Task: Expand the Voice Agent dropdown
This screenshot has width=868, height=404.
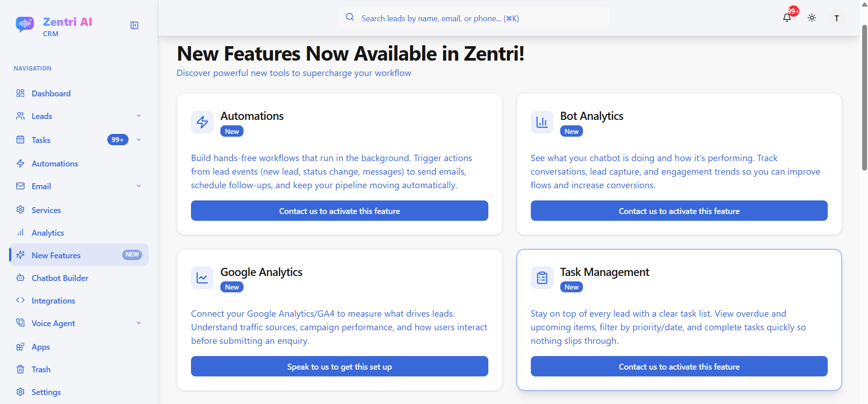Action: [138, 323]
